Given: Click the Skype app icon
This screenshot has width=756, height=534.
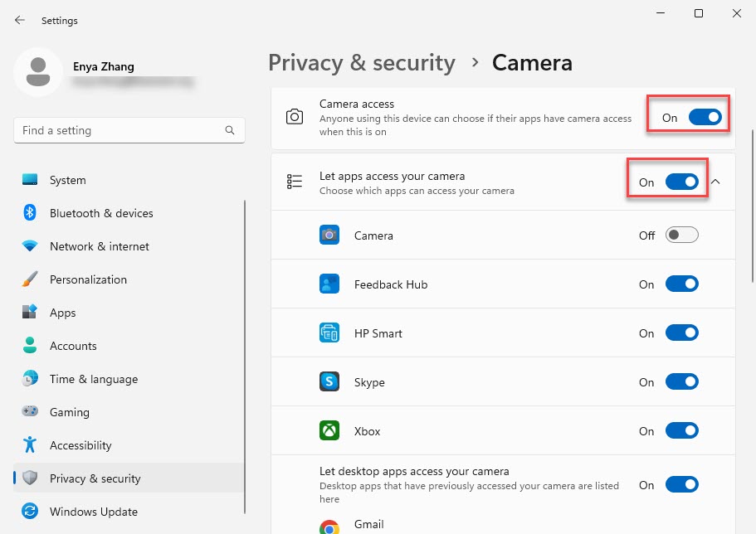Looking at the screenshot, I should pos(329,382).
